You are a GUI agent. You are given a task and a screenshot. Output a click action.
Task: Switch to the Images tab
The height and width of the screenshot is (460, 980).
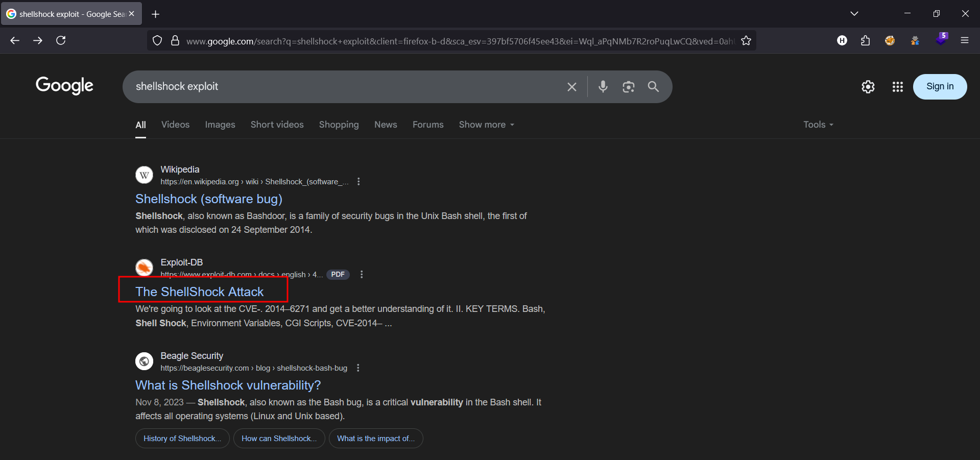(220, 125)
